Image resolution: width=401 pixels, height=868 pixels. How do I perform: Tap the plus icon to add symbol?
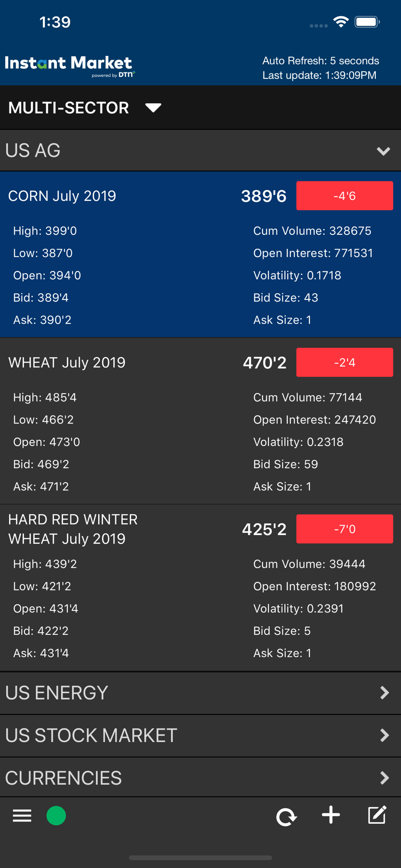click(x=331, y=815)
